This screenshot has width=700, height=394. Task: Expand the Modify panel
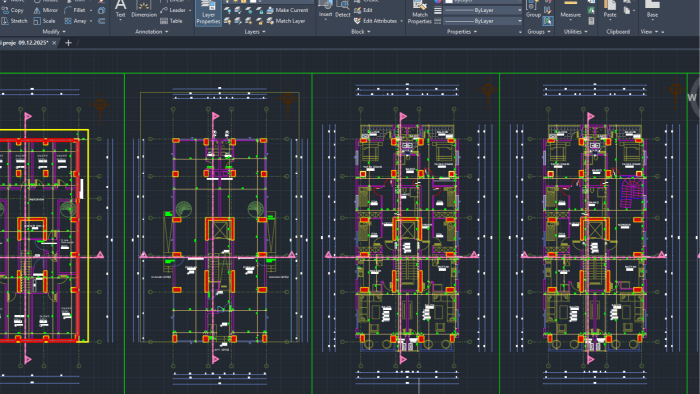click(54, 32)
